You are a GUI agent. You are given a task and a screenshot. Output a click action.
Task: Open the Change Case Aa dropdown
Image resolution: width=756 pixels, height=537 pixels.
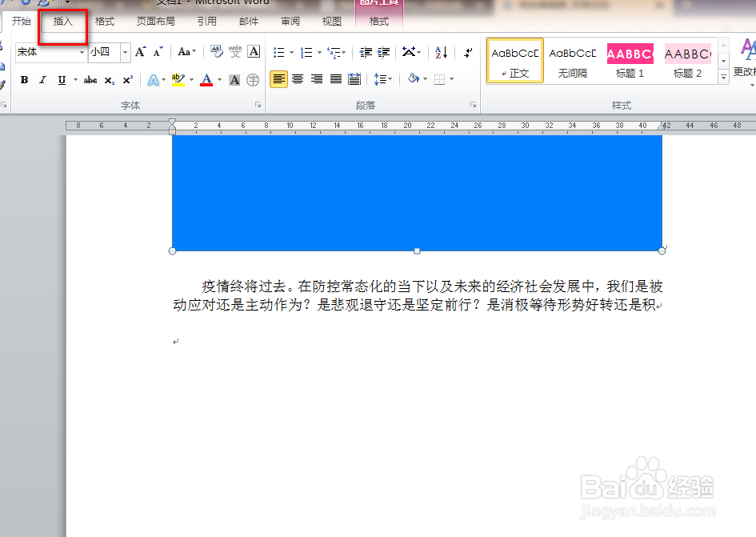(x=186, y=52)
